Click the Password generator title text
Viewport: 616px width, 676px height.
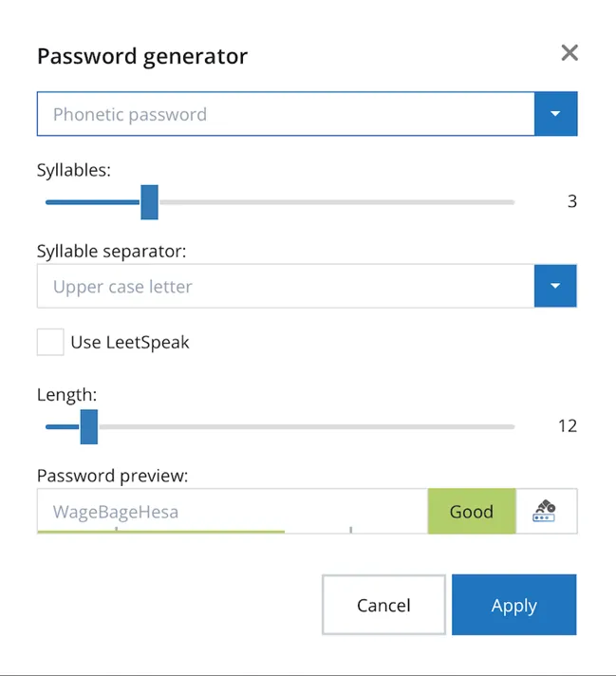coord(142,56)
